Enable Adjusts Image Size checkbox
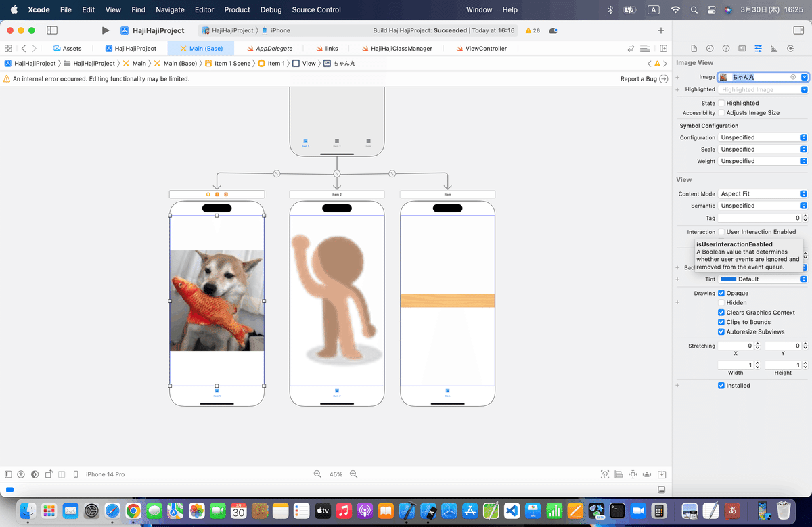812x527 pixels. [x=721, y=113]
